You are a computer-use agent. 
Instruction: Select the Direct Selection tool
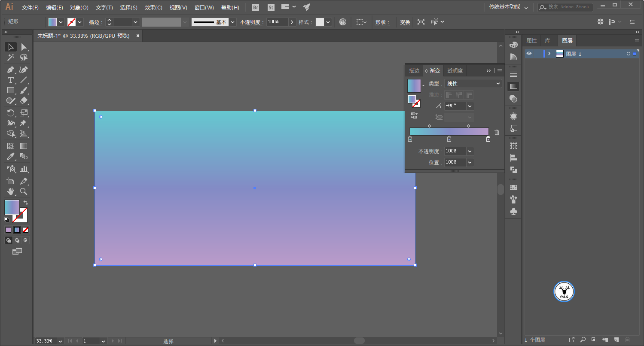[24, 47]
